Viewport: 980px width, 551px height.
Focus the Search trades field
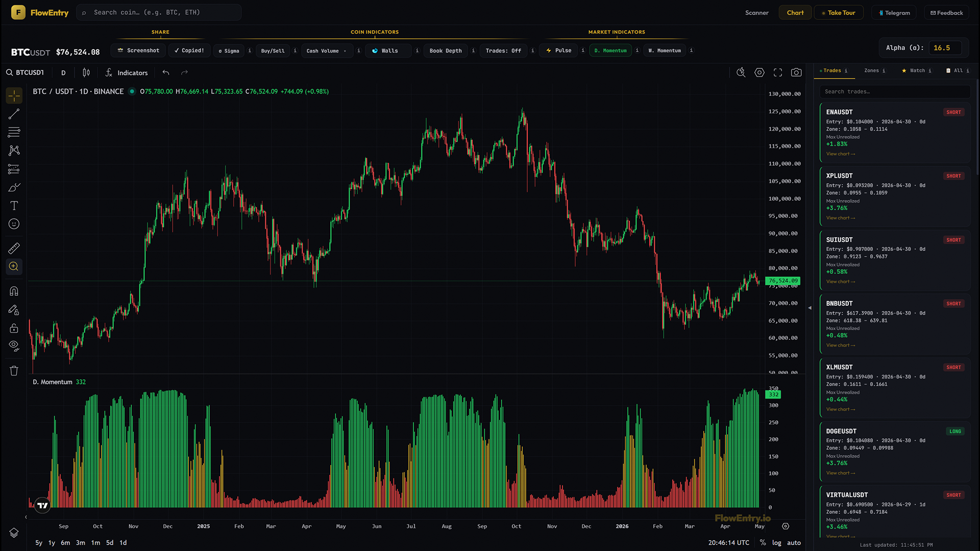coord(895,92)
